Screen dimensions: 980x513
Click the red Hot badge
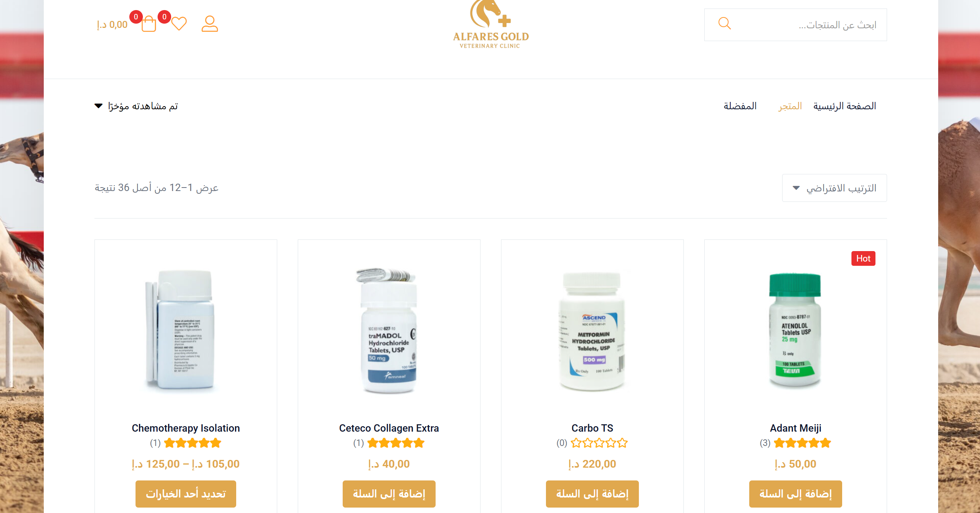point(863,258)
